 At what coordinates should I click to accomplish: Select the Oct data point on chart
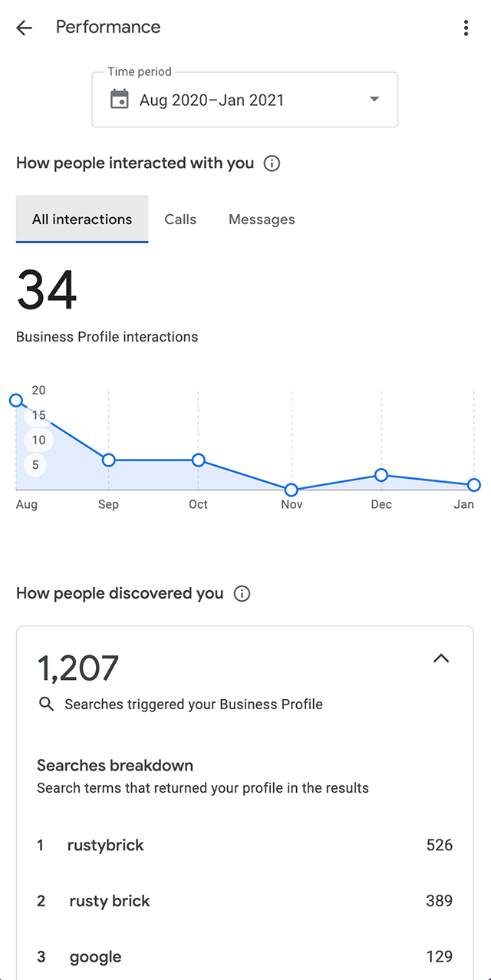point(199,460)
